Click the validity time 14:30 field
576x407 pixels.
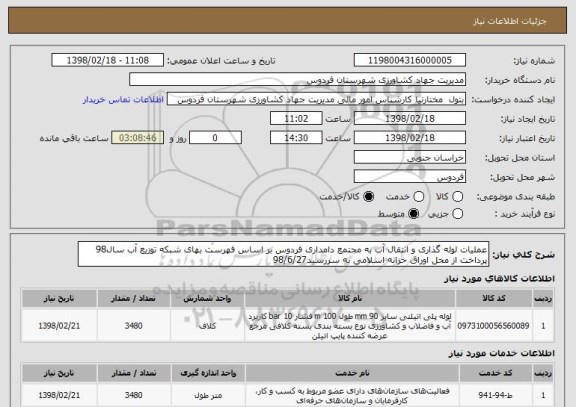click(296, 138)
